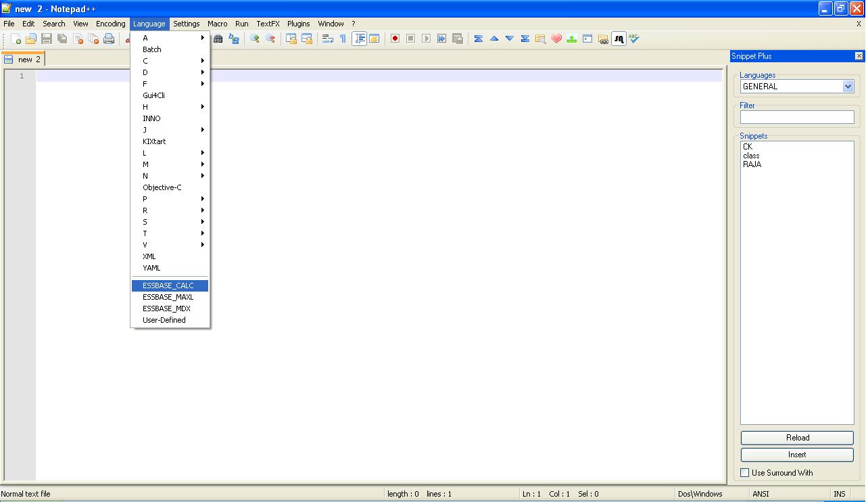Click the Print toolbar icon

tap(109, 39)
